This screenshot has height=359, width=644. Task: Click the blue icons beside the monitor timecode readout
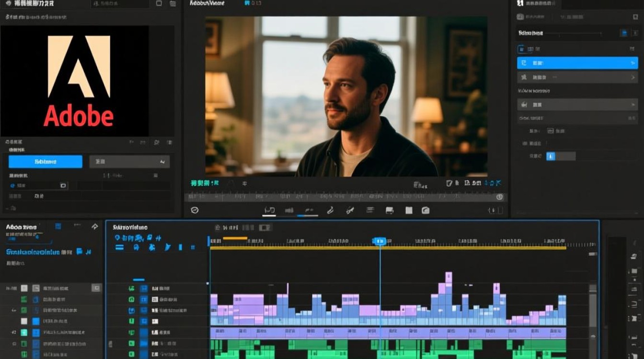pyautogui.click(x=493, y=183)
